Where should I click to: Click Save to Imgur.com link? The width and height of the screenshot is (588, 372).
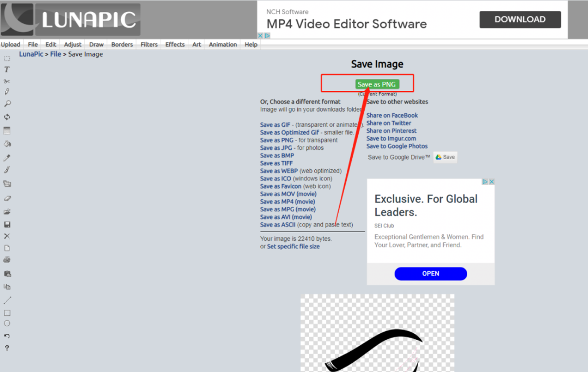(x=391, y=138)
